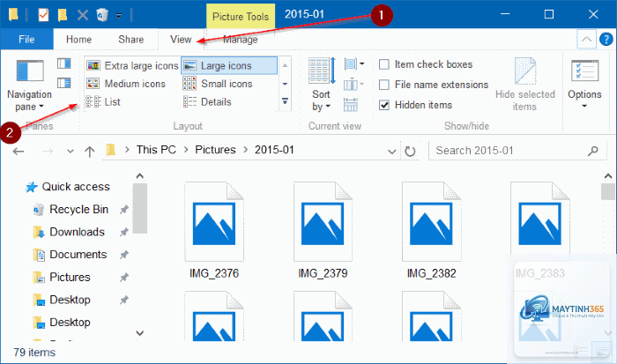Uncheck the Hidden items checkbox
Image resolution: width=617 pixels, height=364 pixels.
click(384, 105)
